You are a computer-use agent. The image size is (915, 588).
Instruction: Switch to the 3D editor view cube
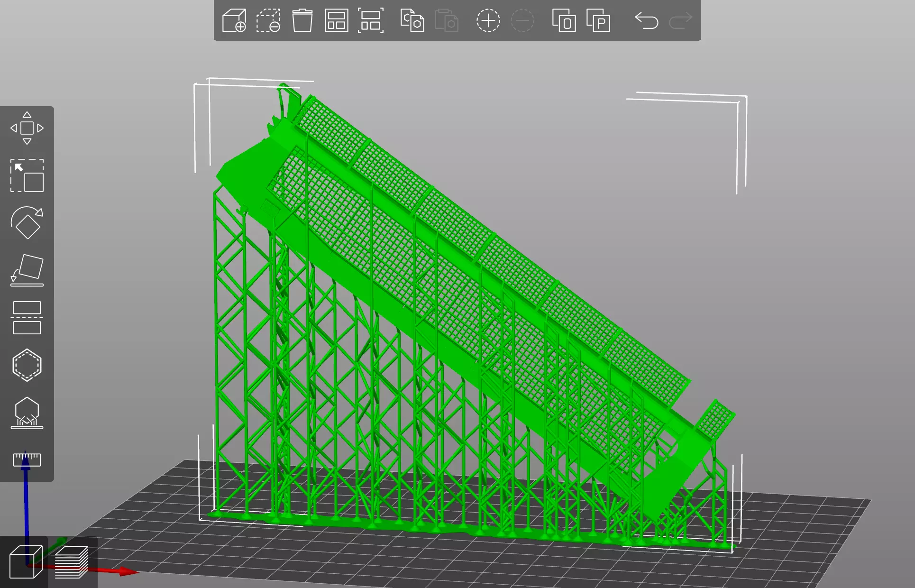point(26,562)
